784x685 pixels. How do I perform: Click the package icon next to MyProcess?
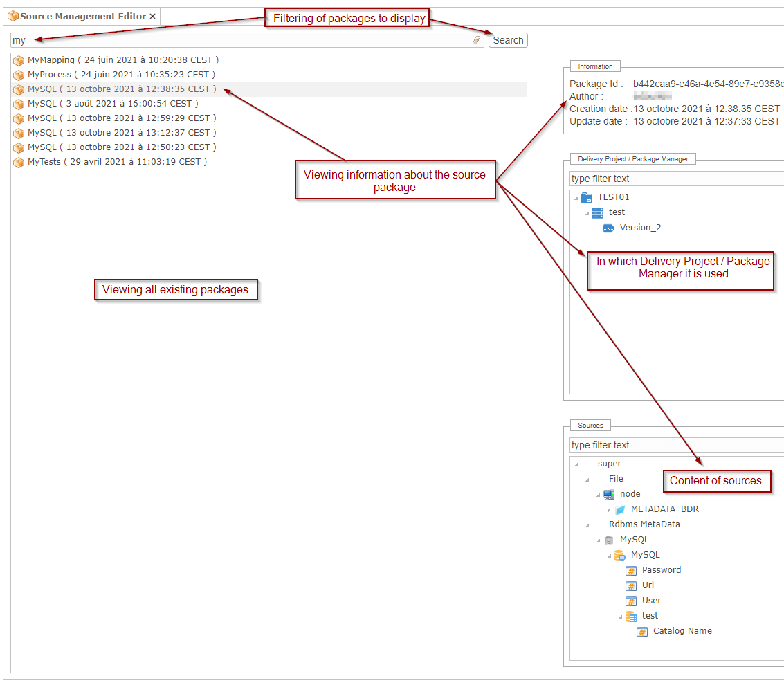pos(19,75)
